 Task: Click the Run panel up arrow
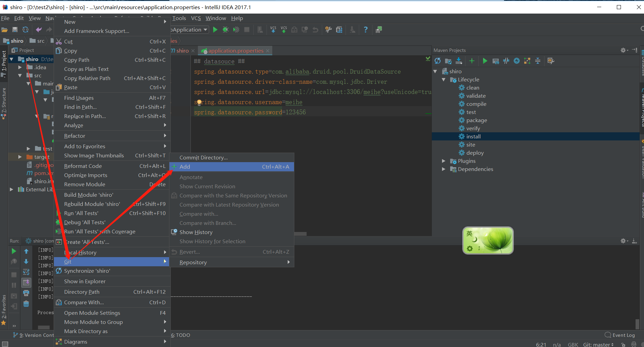pyautogui.click(x=26, y=251)
